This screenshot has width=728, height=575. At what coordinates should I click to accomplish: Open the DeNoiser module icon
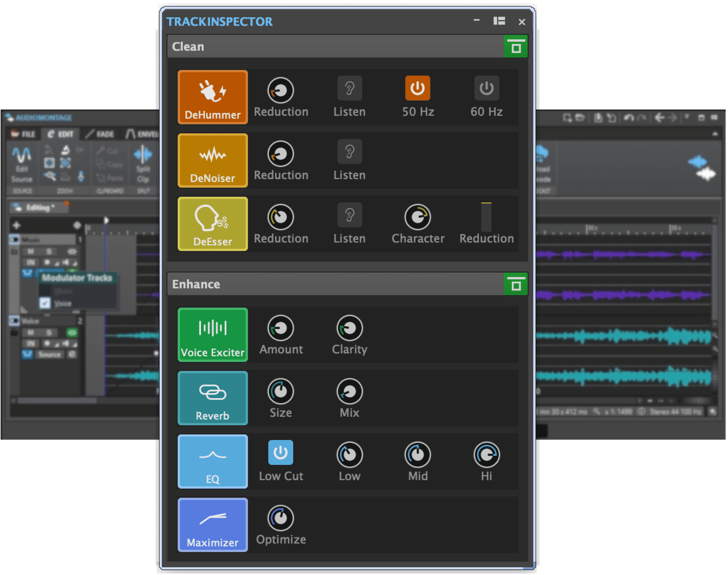213,160
